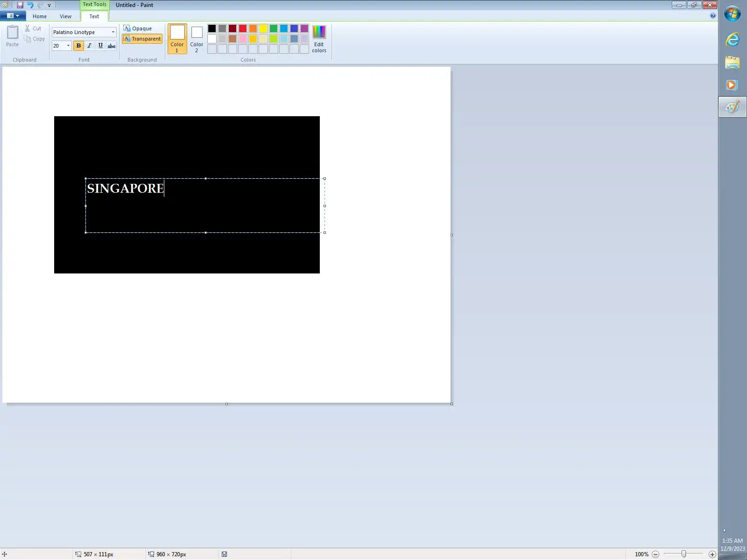This screenshot has height=560, width=747.
Task: Select Transparent background option
Action: point(142,39)
